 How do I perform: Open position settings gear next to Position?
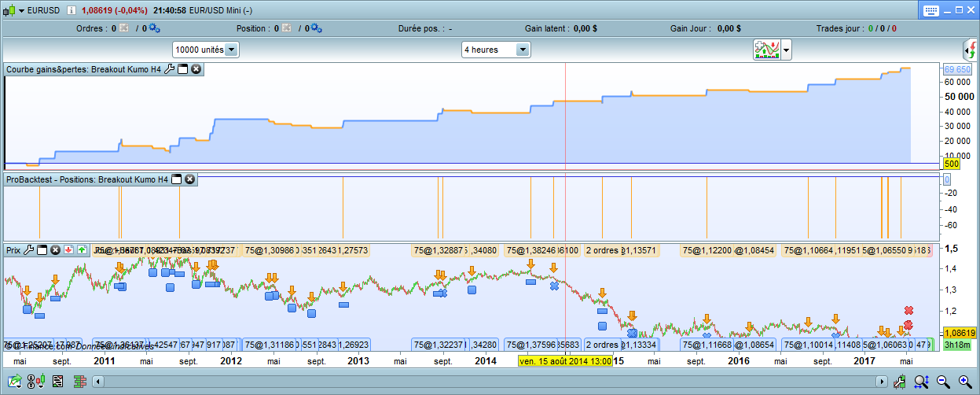point(315,28)
